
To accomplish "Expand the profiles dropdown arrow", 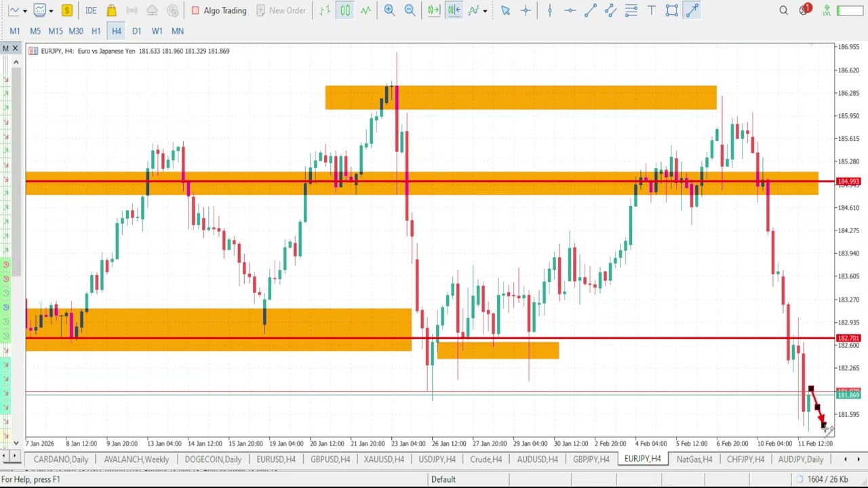I will [x=51, y=11].
